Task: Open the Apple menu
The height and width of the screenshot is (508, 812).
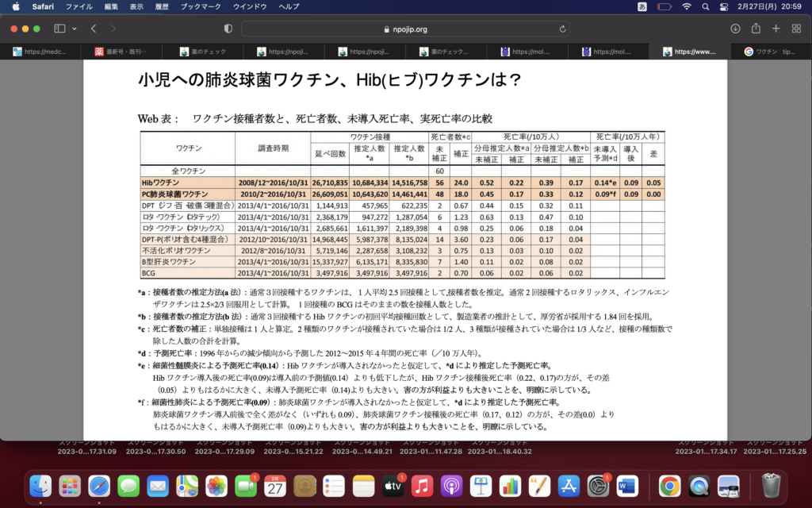Action: point(16,6)
